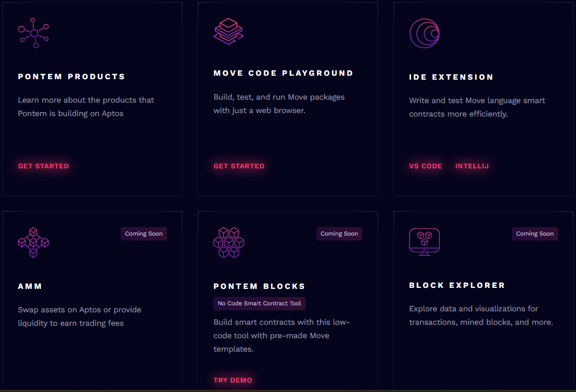Select the PONTEM PRODUCTS heading
Screen dimensions: 576x392
pyautogui.click(x=71, y=76)
